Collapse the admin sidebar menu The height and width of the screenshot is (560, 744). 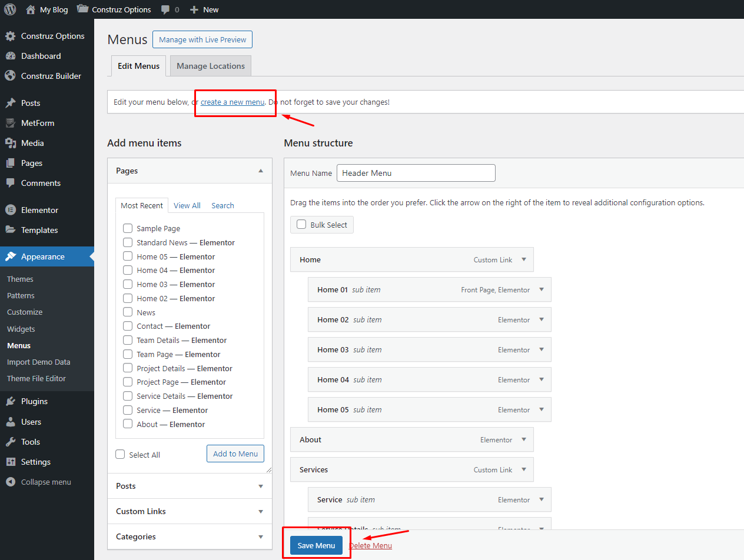(x=38, y=482)
